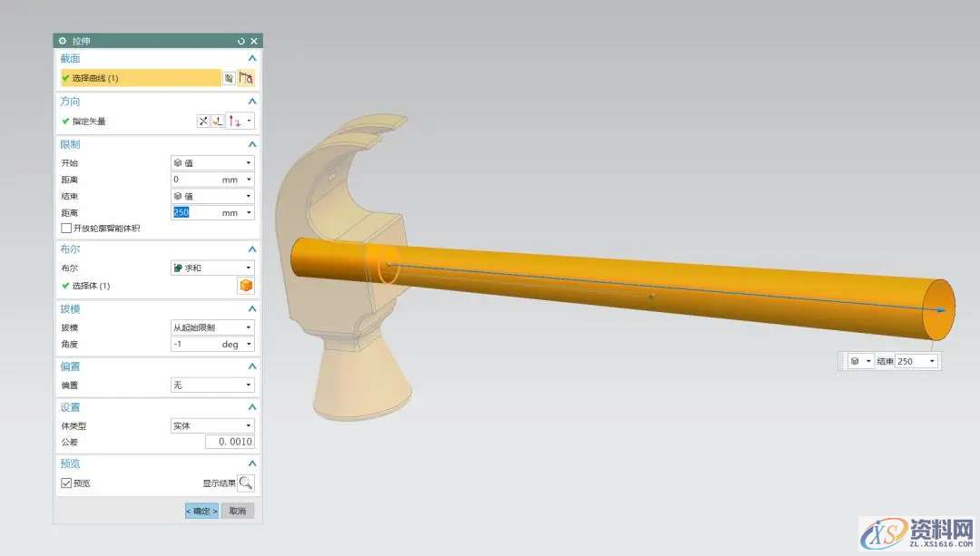This screenshot has width=980, height=556.
Task: Click the gear icon in the 拉伸 title bar
Action: pos(63,42)
